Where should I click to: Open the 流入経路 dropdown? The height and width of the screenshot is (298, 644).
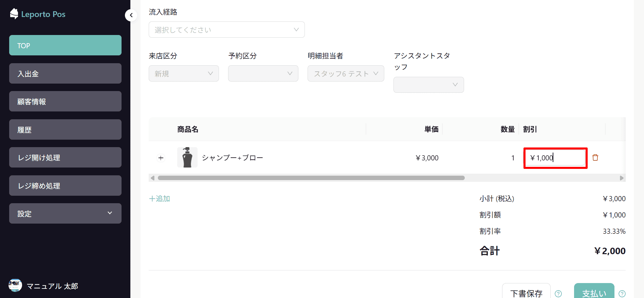pos(226,30)
